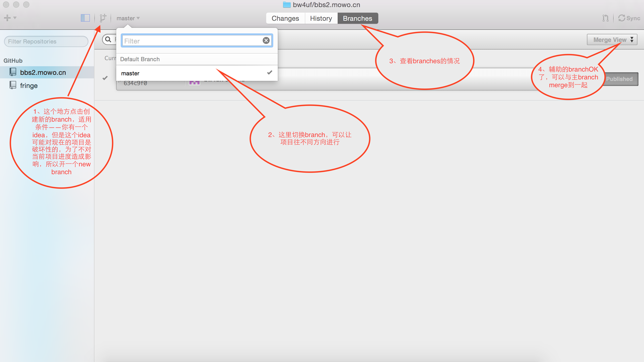
Task: Switch to the History tab
Action: click(x=320, y=18)
